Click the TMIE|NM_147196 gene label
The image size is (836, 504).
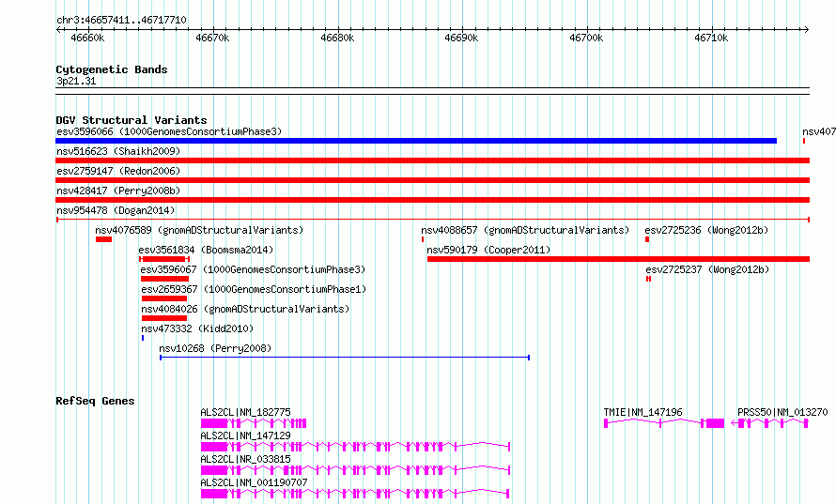643,412
